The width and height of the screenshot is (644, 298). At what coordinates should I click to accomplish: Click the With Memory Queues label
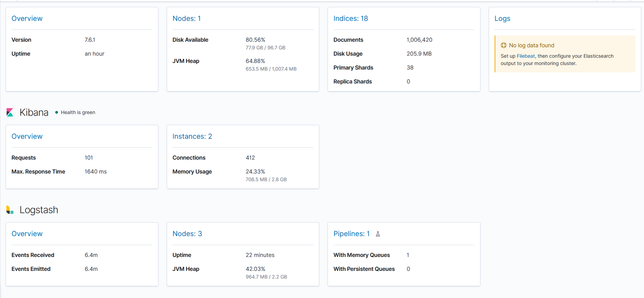point(362,255)
